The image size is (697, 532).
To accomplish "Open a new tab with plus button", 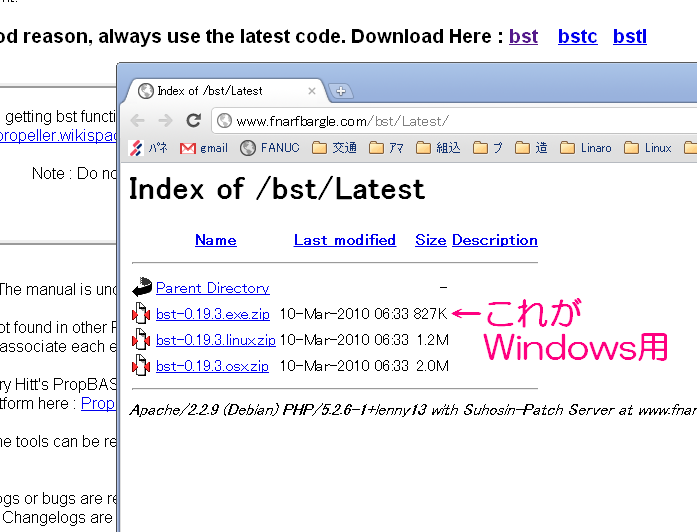I will [x=340, y=91].
